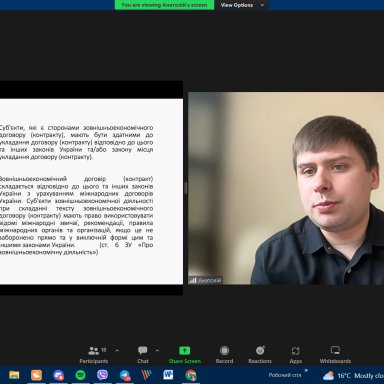Screen dimensions: 384x384
Task: Open the orange app icon next to File Explorer
Action: click(36, 375)
